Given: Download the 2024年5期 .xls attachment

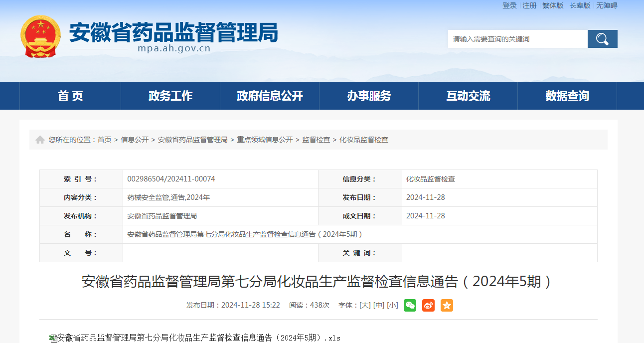Looking at the screenshot, I should (199, 338).
